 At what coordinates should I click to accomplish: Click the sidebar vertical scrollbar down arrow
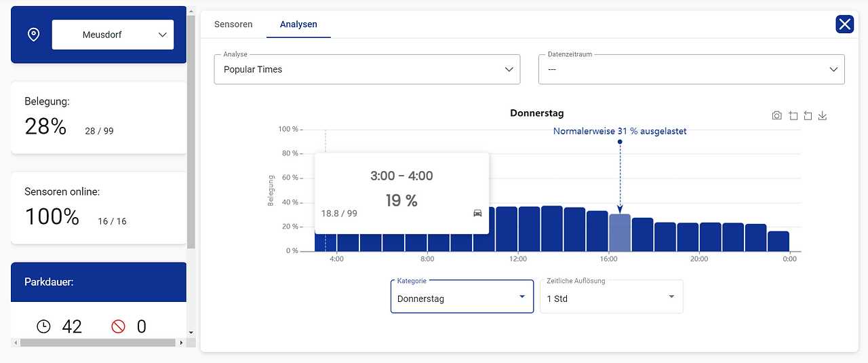[x=191, y=332]
